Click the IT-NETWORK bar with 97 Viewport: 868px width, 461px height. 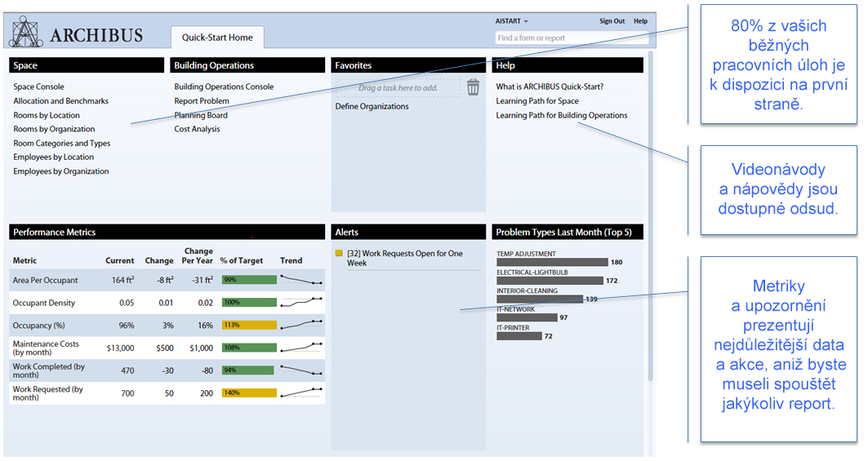(527, 317)
